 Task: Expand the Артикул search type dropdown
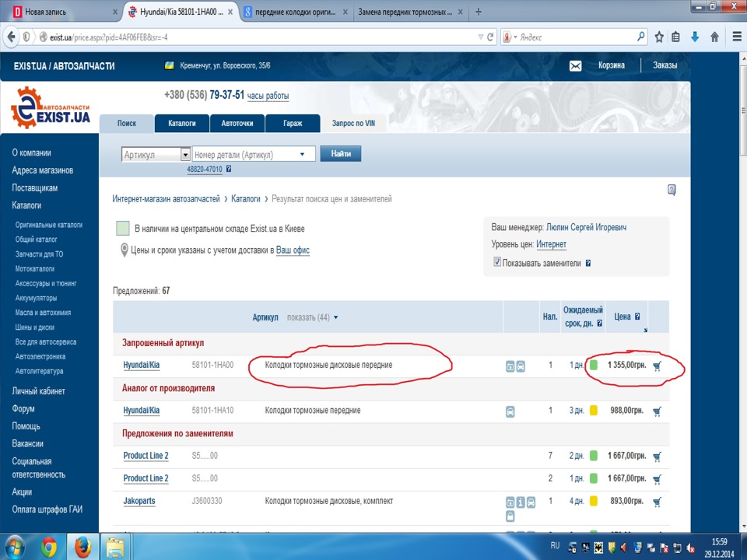click(185, 155)
